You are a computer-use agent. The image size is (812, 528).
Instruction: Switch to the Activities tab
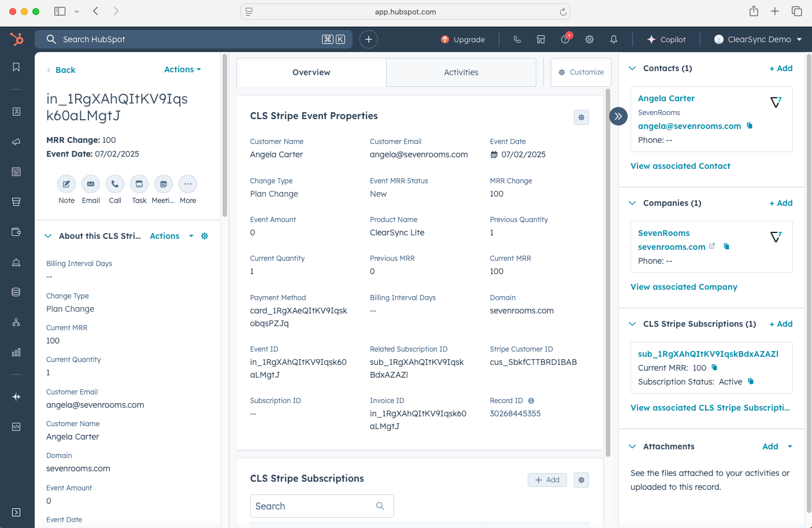point(461,72)
